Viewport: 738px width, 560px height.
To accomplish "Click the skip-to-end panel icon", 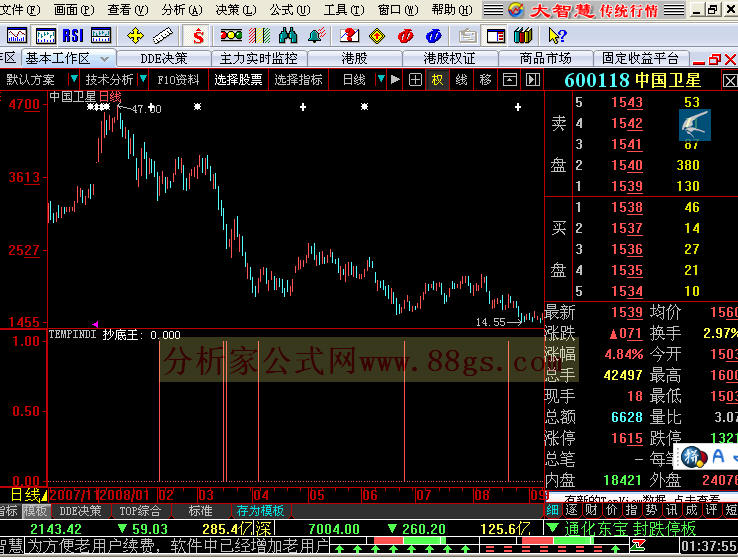I will tap(533, 80).
